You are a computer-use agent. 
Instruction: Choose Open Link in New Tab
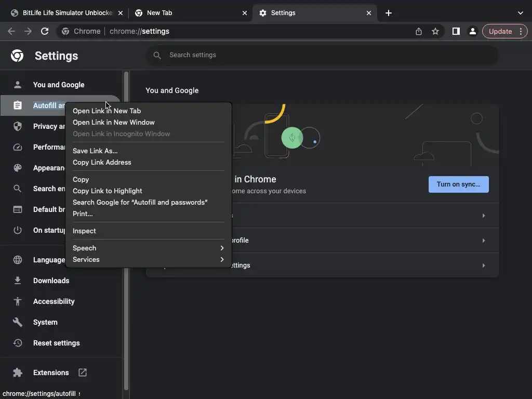[x=148, y=111]
